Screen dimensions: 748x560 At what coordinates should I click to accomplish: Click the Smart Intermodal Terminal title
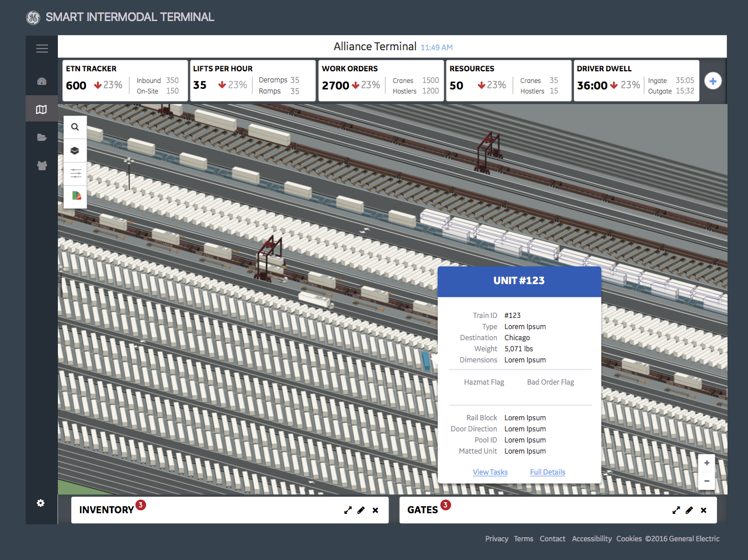tap(130, 18)
